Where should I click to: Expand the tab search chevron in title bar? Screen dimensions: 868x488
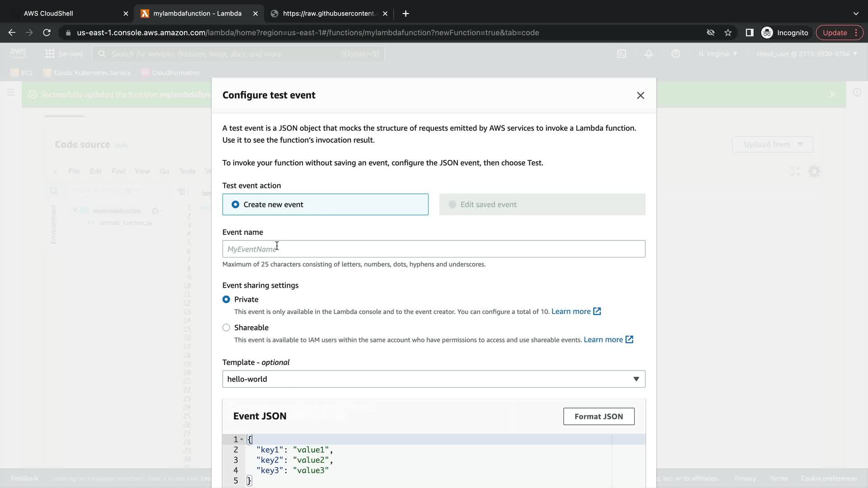point(855,14)
